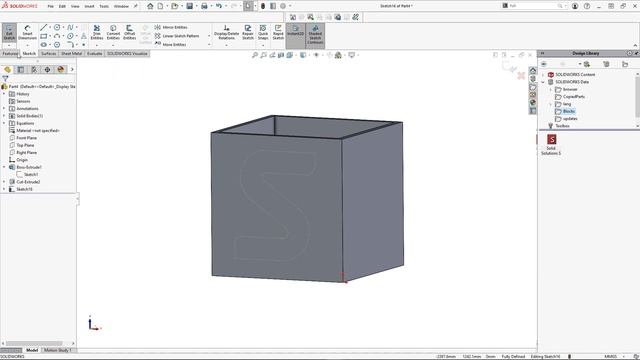
Task: Click the Exit Sketch button
Action: [9, 32]
